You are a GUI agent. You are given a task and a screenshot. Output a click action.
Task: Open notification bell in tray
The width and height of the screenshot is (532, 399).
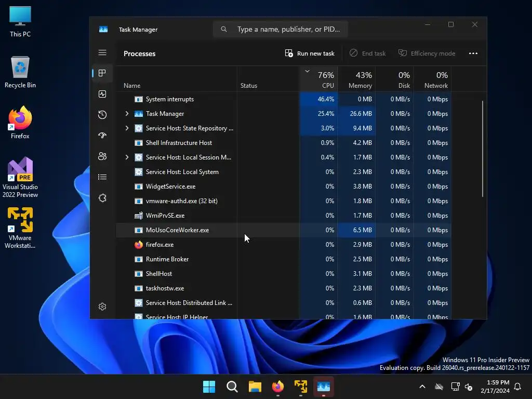click(518, 387)
